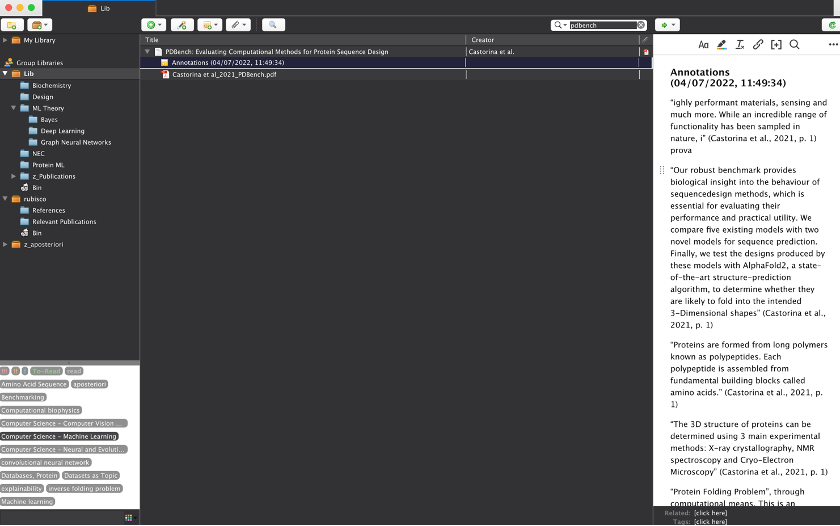Select the Biochemistry collection
840x526 pixels.
[51, 86]
